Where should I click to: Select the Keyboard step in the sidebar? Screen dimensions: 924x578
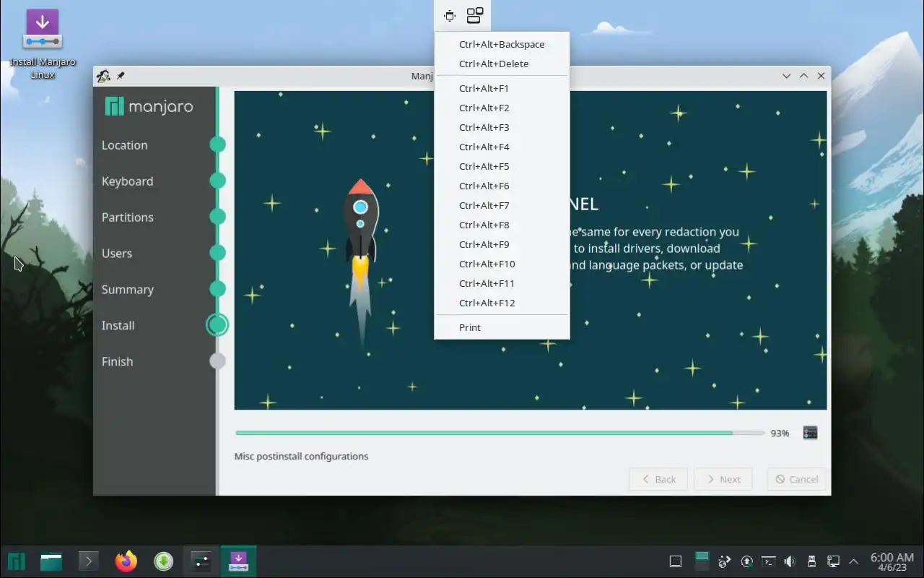coord(127,181)
